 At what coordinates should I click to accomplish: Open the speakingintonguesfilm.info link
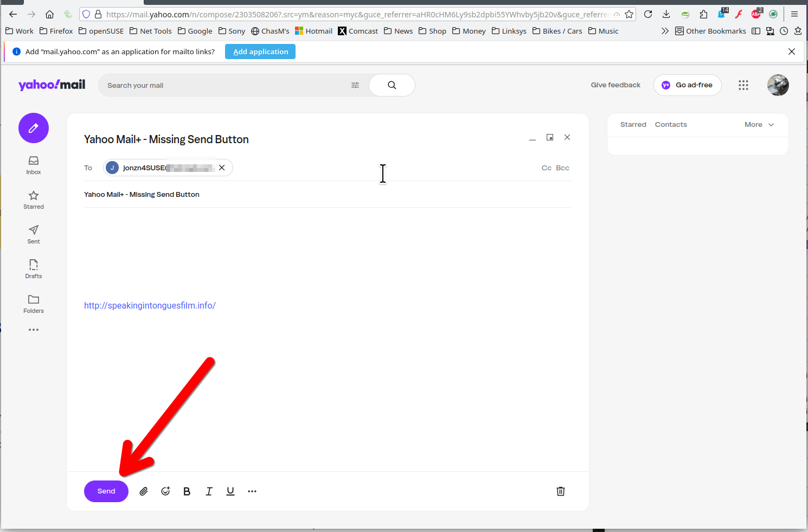150,305
